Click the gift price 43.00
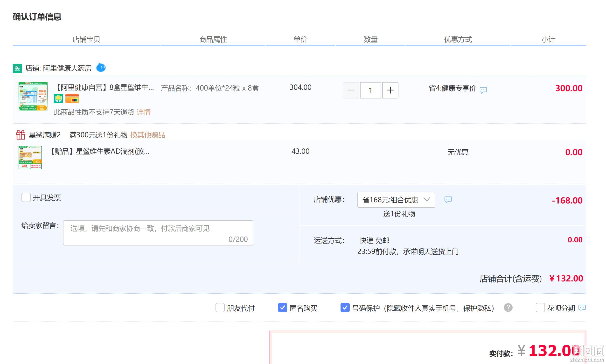 coord(300,151)
